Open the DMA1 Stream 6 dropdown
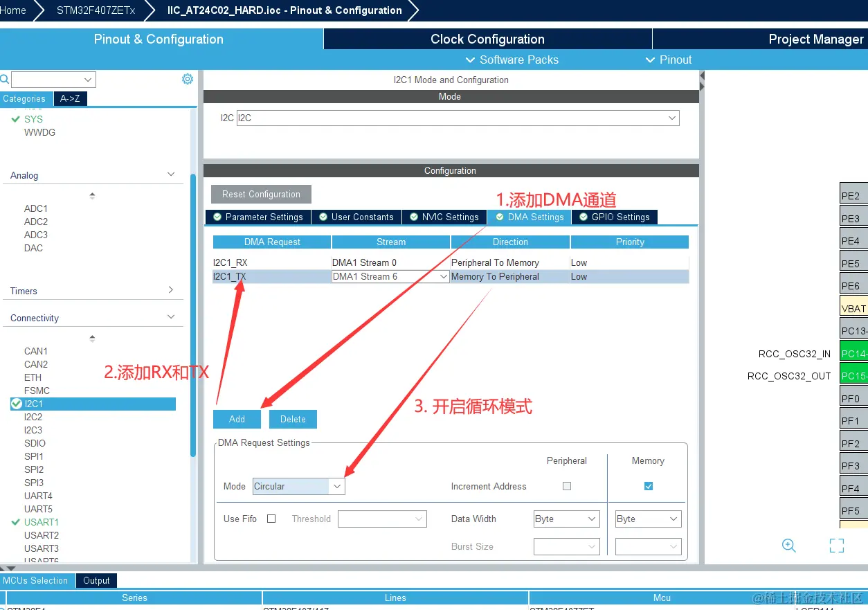The width and height of the screenshot is (868, 610). [x=391, y=276]
